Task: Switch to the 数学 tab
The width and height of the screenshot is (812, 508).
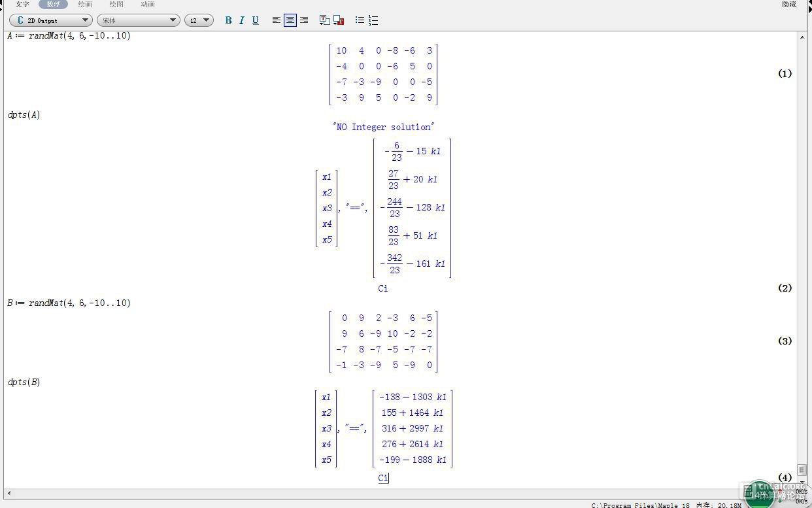Action: tap(54, 4)
